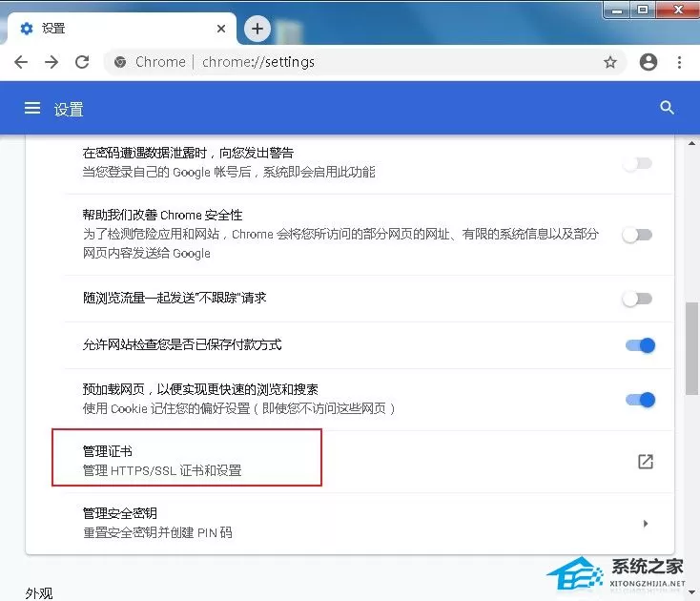Reload the settings page
Image resolution: width=700 pixels, height=601 pixels.
(x=82, y=62)
